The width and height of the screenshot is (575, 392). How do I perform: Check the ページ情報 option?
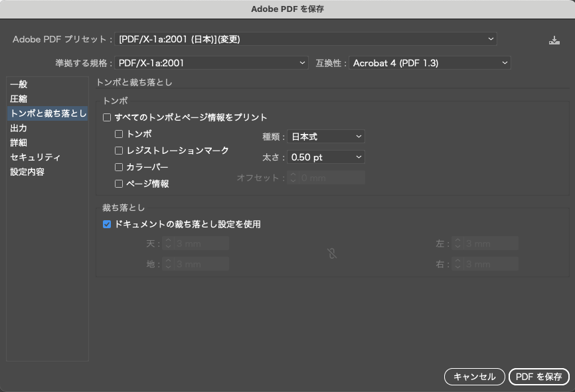point(120,184)
